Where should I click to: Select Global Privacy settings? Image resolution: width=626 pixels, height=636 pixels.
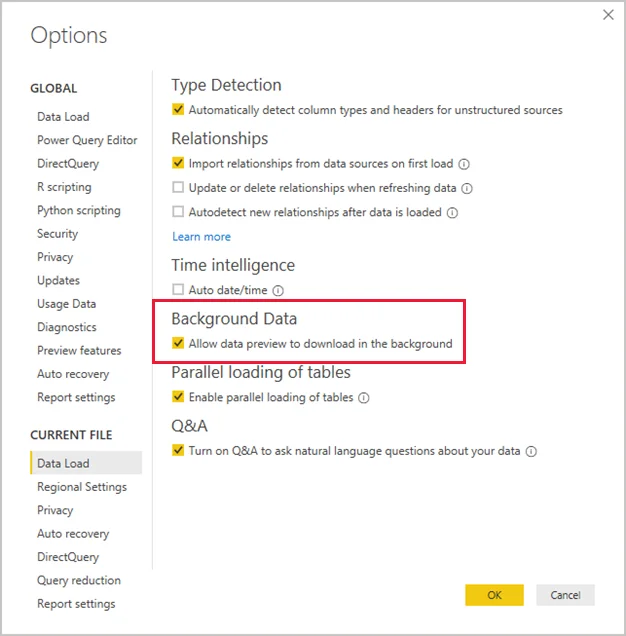click(55, 257)
